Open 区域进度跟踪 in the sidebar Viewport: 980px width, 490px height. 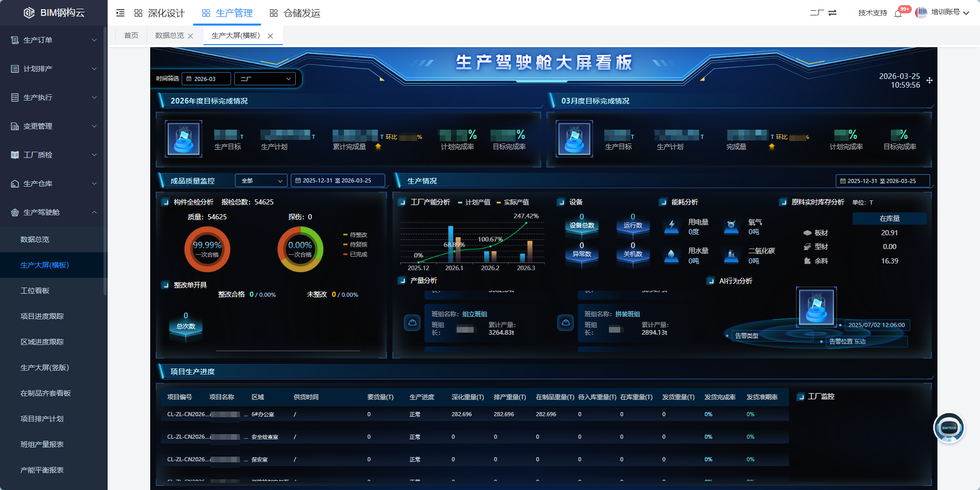[42, 342]
